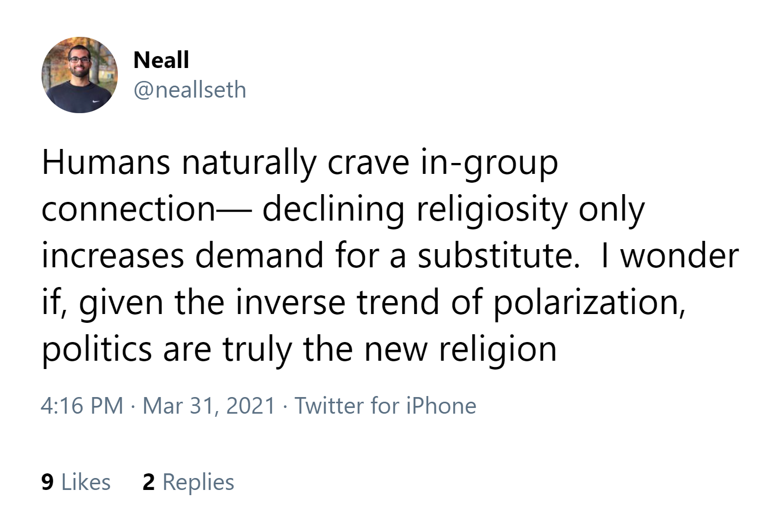Click the word polarization in the tweet
Image resolution: width=775 pixels, height=532 pixels.
pyautogui.click(x=589, y=303)
